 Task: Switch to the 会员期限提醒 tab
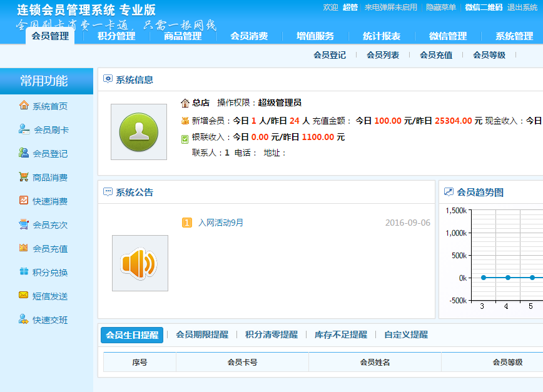(x=202, y=334)
